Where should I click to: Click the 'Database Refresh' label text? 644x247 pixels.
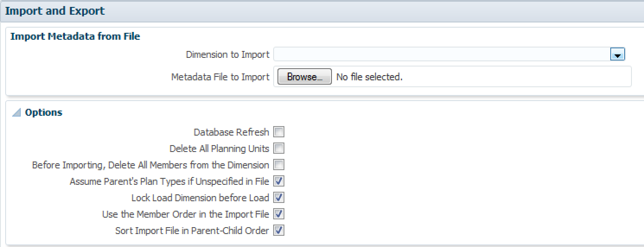click(x=231, y=132)
